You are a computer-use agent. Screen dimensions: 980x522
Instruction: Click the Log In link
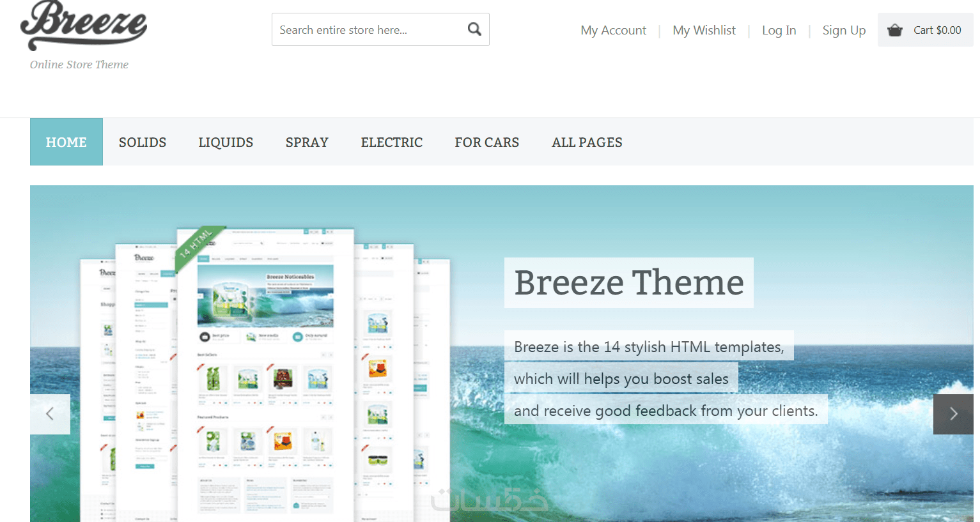[x=779, y=30]
